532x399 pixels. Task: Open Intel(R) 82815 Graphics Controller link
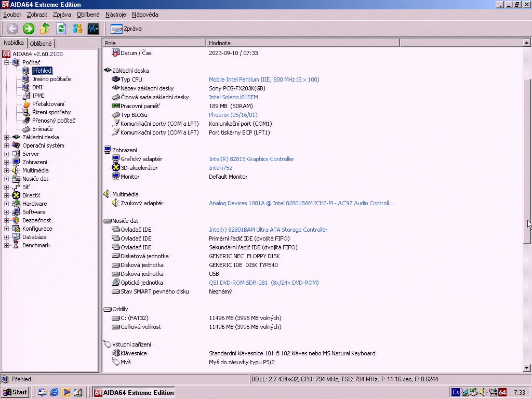pos(251,159)
